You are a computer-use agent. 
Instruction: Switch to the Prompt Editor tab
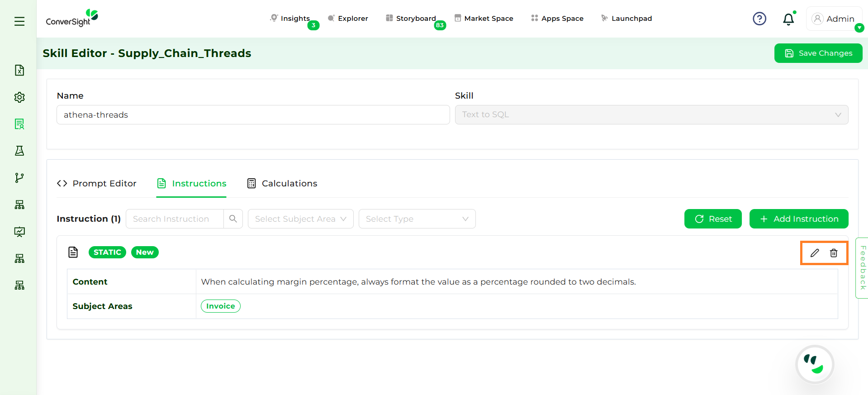click(x=97, y=183)
